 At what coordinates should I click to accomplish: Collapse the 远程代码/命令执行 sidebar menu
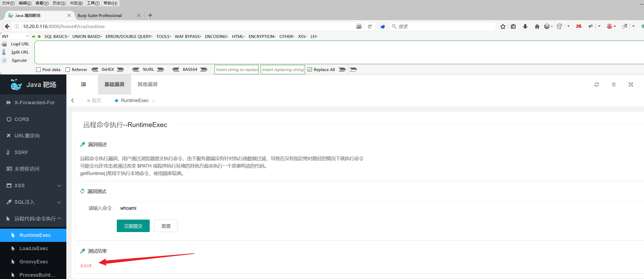(33, 219)
